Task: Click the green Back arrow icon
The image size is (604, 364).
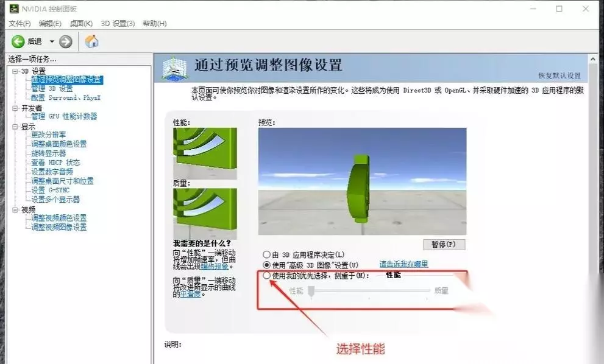Action: tap(18, 41)
